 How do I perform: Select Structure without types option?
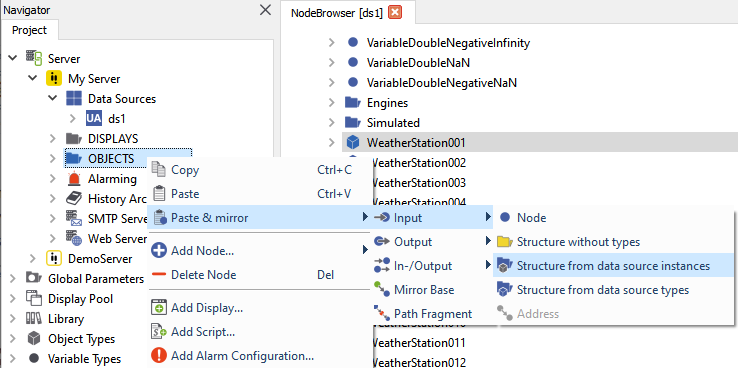tap(614, 241)
